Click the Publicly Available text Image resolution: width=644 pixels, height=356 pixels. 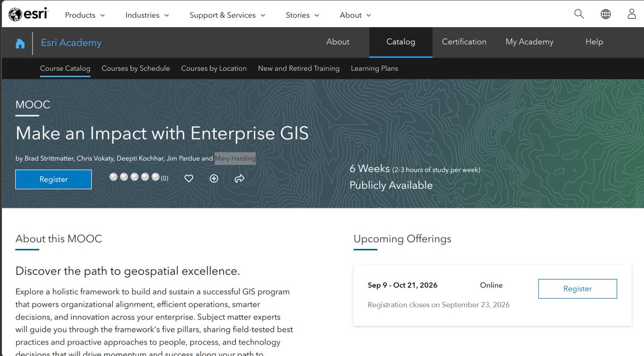point(391,186)
